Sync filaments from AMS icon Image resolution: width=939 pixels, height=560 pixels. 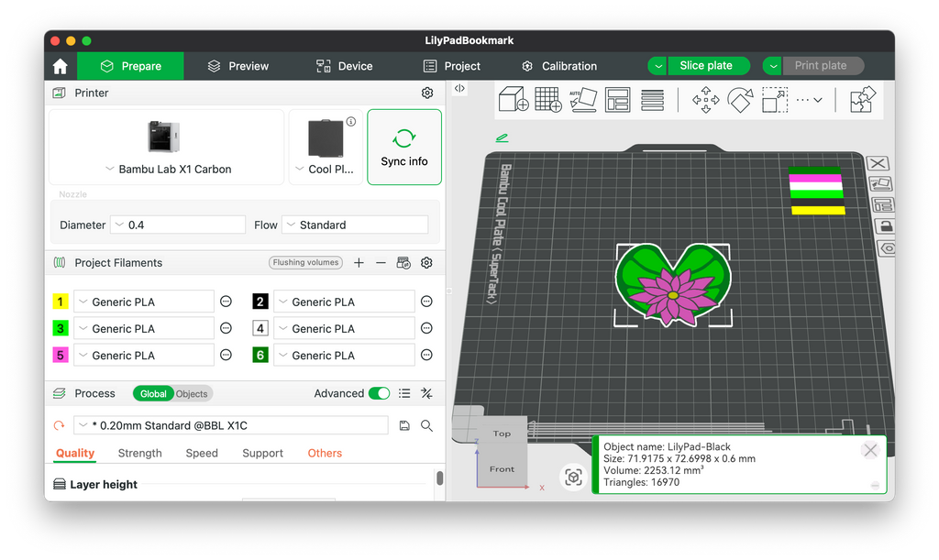point(403,263)
